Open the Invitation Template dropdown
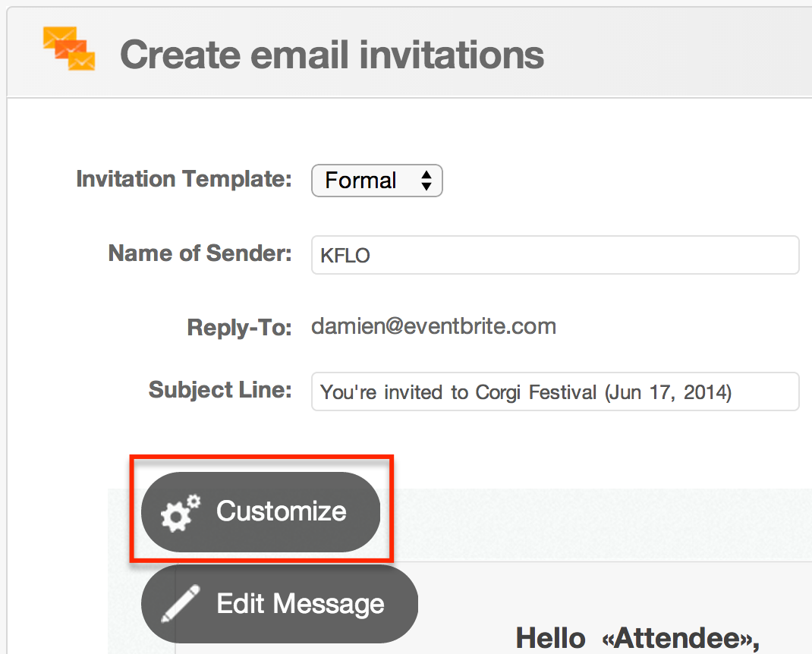The width and height of the screenshot is (812, 654). (x=376, y=181)
